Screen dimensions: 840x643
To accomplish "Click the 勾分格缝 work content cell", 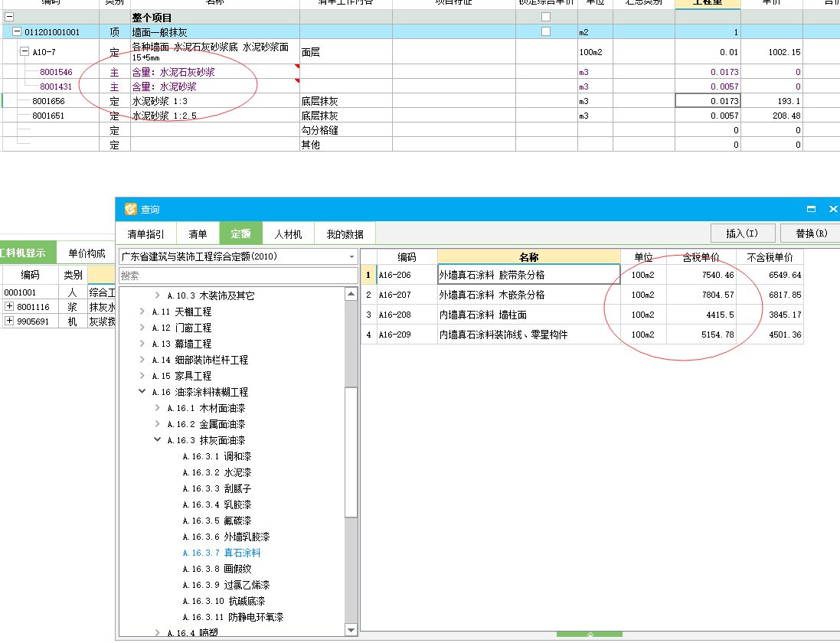I will pyautogui.click(x=346, y=130).
